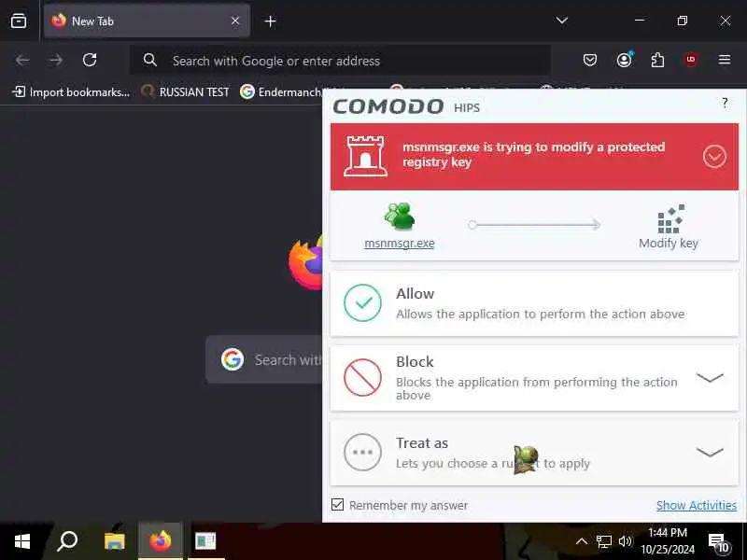Open the Firefox hamburger menu
The width and height of the screenshot is (747, 560).
click(725, 60)
